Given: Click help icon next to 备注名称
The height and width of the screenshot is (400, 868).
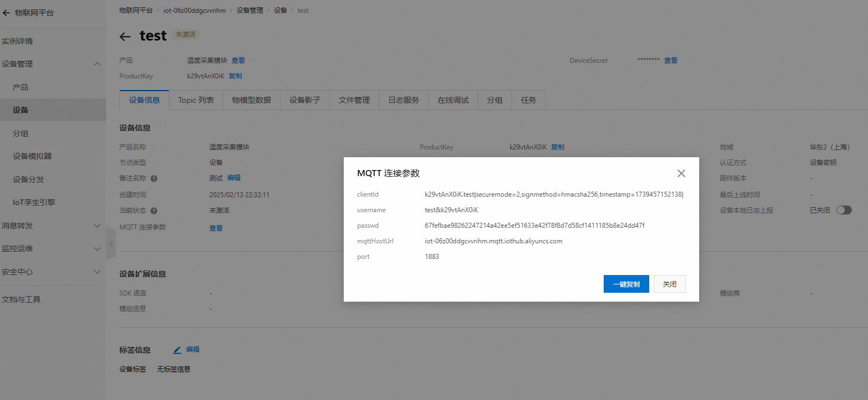Looking at the screenshot, I should pyautogui.click(x=154, y=178).
